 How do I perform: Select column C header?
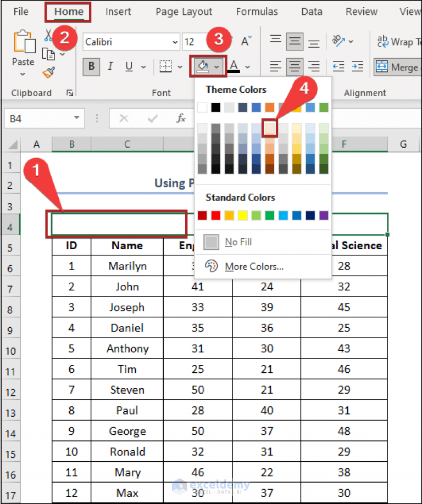(x=127, y=144)
